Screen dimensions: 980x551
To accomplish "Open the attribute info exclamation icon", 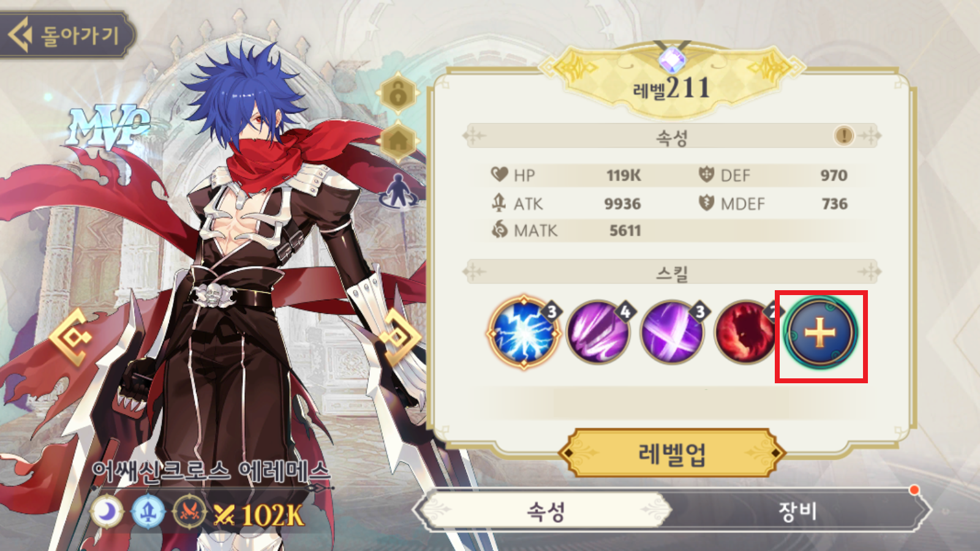I will (843, 135).
